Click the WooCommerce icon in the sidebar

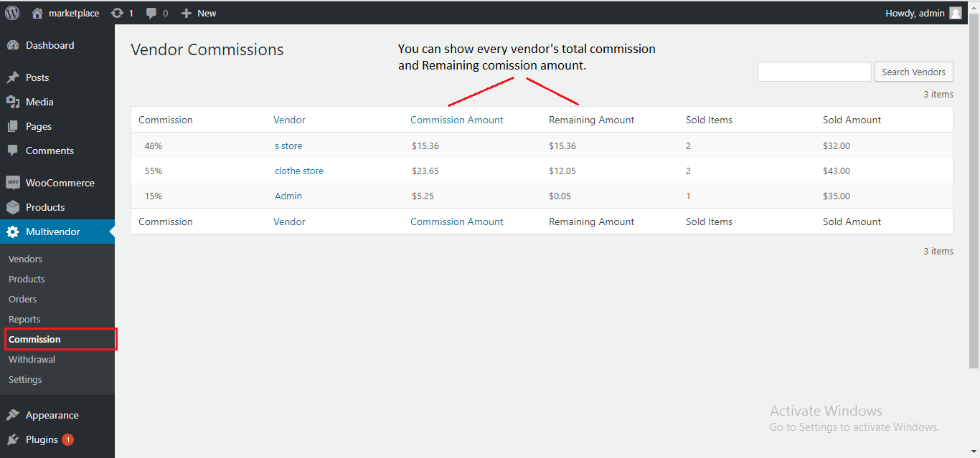click(x=13, y=183)
